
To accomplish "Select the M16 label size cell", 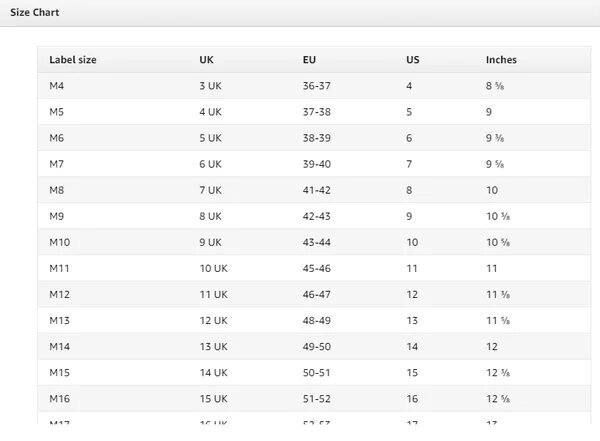I will [x=60, y=398].
